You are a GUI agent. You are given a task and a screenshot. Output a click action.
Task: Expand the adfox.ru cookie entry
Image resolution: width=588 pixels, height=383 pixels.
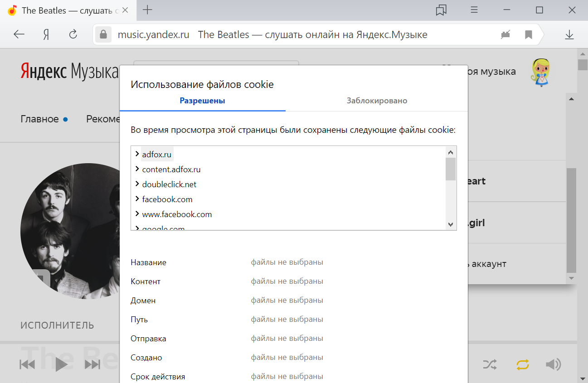(137, 154)
